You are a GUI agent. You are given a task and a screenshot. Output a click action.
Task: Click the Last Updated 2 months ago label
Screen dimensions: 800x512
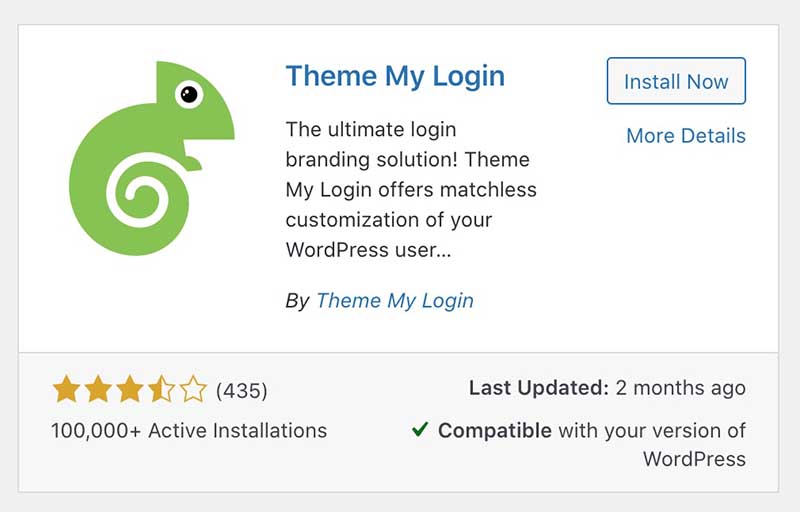[607, 388]
